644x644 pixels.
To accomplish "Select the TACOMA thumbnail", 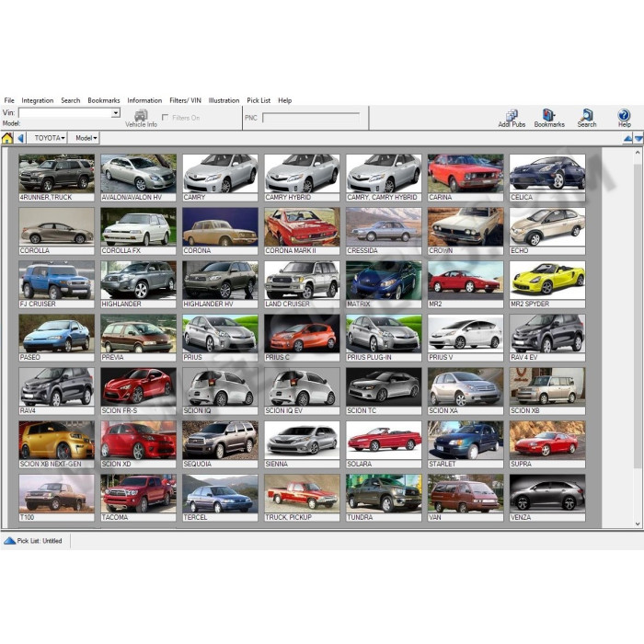I will tap(138, 498).
